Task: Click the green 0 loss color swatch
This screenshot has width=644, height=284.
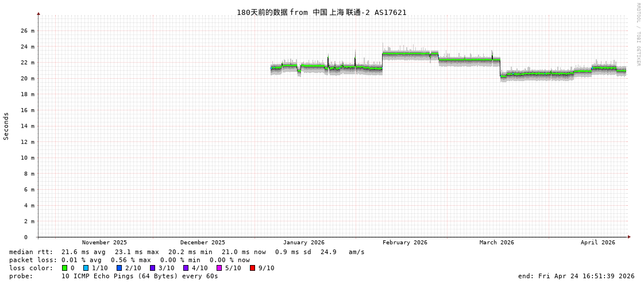Action: (x=65, y=268)
